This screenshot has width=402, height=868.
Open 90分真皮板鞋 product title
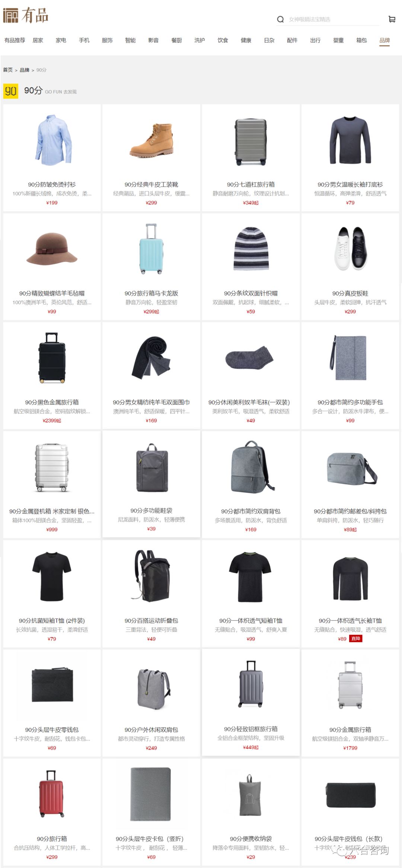click(350, 293)
